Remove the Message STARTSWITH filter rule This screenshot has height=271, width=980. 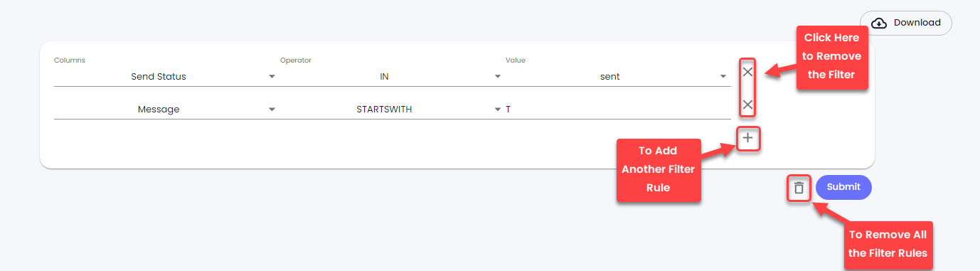click(x=747, y=105)
